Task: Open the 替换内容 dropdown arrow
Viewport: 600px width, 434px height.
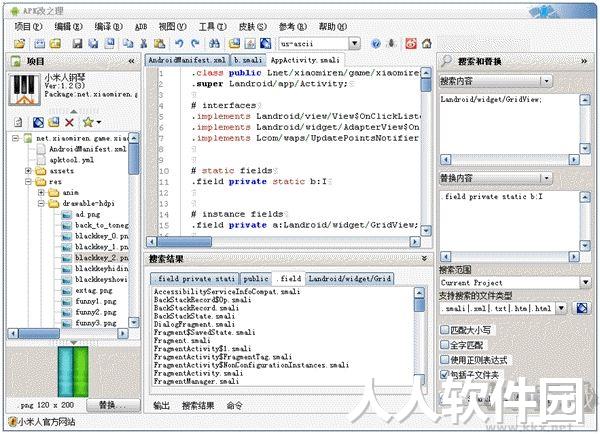Action: [546, 178]
